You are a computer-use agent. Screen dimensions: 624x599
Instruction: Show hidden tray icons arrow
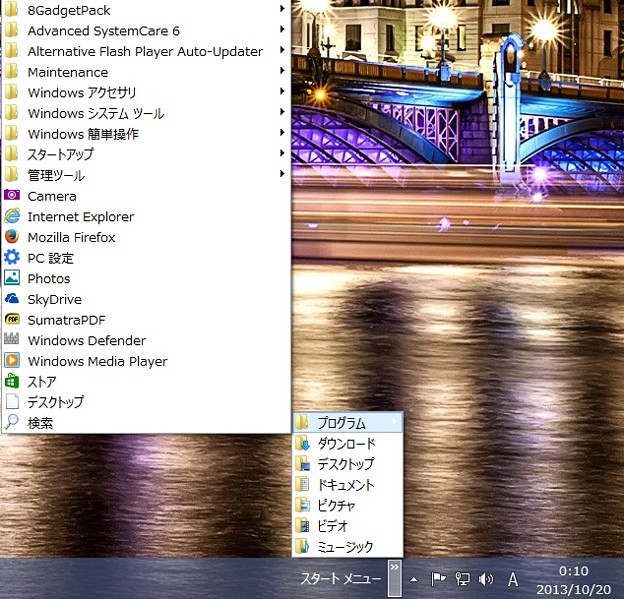(x=414, y=579)
